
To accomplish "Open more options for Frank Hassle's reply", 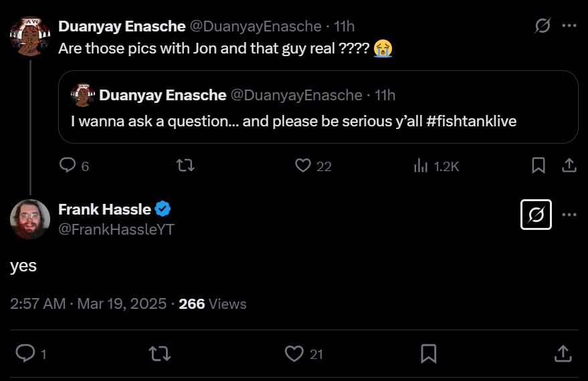I will point(569,215).
